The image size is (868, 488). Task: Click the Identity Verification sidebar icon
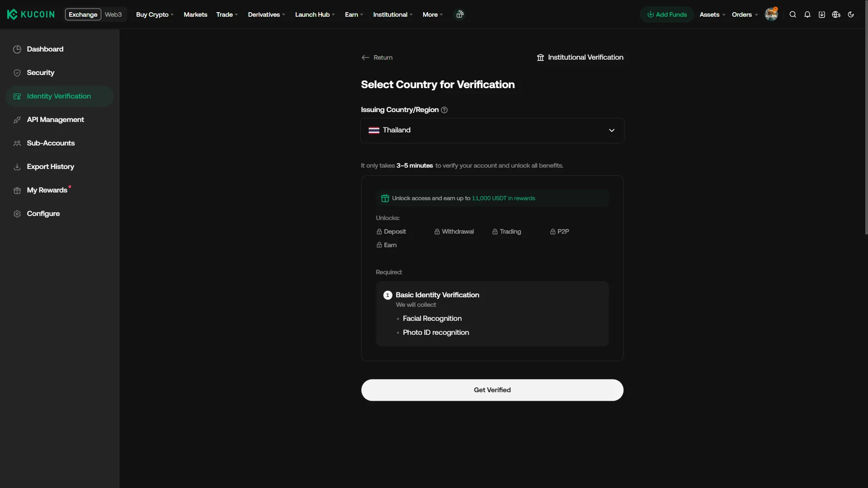(x=17, y=96)
